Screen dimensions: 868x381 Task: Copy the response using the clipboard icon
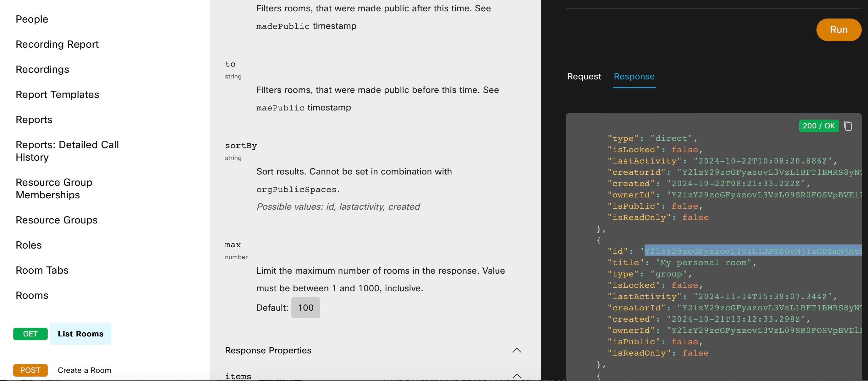coord(848,126)
